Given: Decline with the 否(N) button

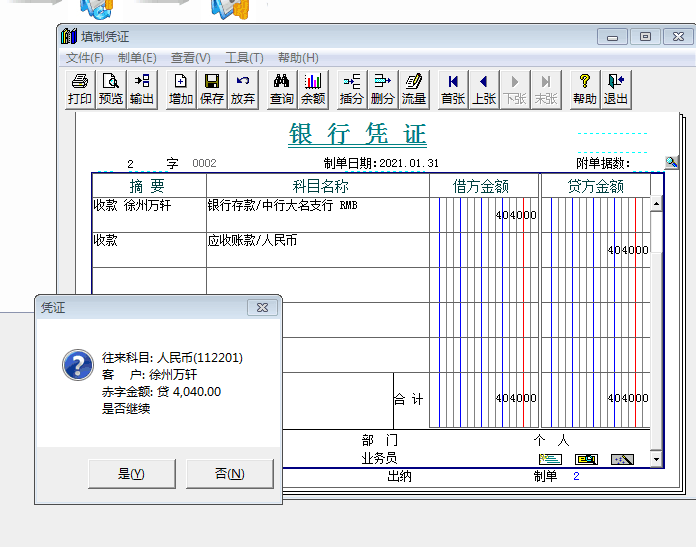Looking at the screenshot, I should [229, 474].
